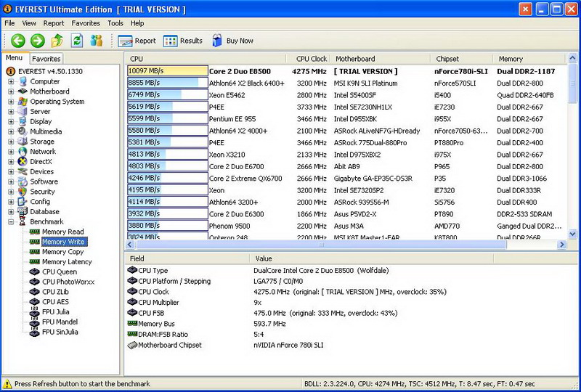Select the Security shield icon
The height and width of the screenshot is (392, 581).
tap(23, 191)
